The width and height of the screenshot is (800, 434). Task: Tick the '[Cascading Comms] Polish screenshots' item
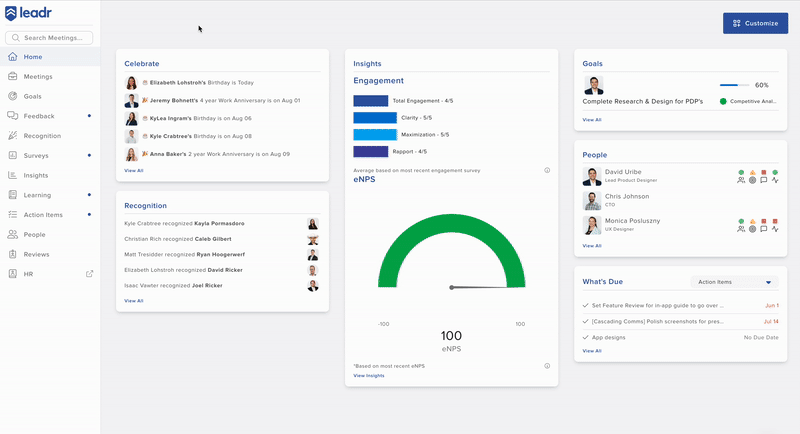(x=585, y=321)
